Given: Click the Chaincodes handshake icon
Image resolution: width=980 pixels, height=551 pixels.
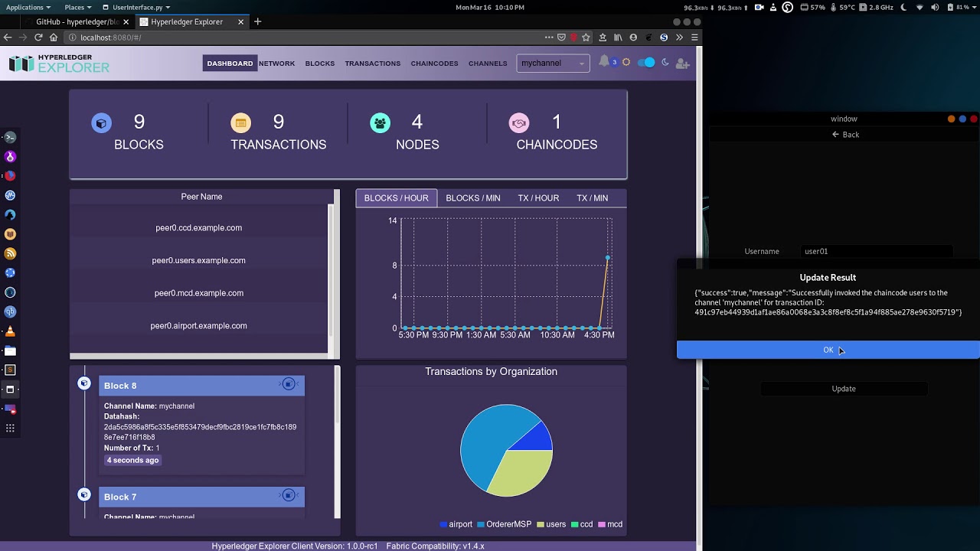Looking at the screenshot, I should pyautogui.click(x=519, y=122).
